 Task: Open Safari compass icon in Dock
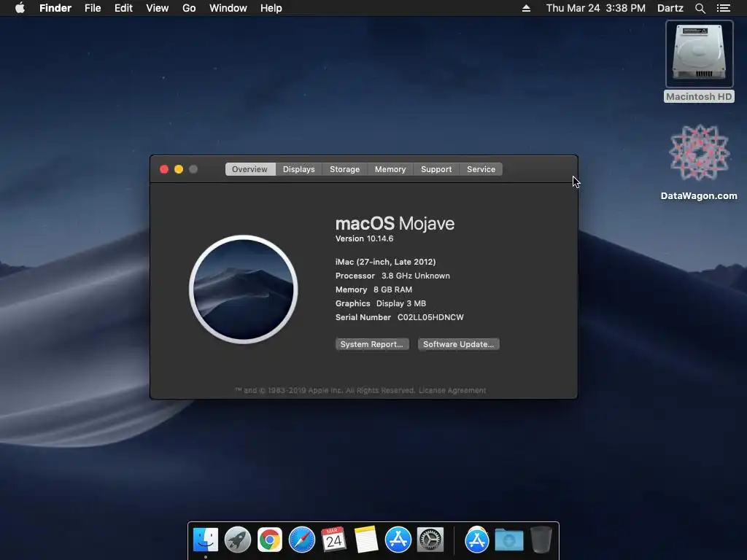pyautogui.click(x=302, y=540)
